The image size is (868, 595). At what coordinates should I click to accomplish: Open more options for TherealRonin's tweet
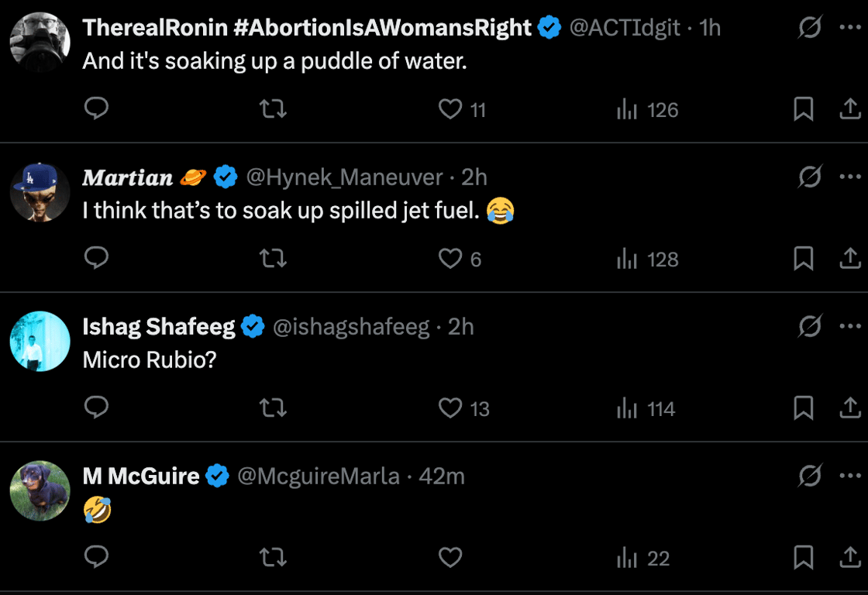850,28
